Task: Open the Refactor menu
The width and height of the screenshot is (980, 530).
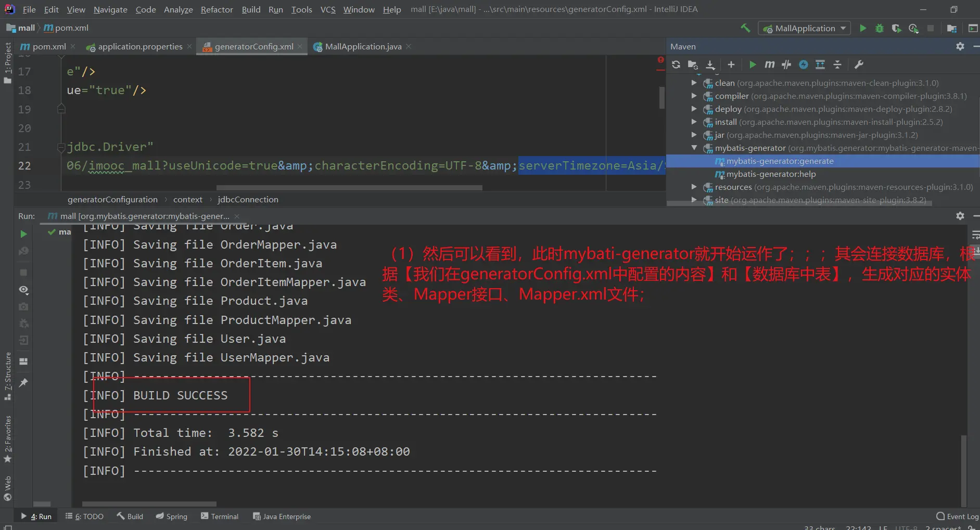Action: point(217,9)
